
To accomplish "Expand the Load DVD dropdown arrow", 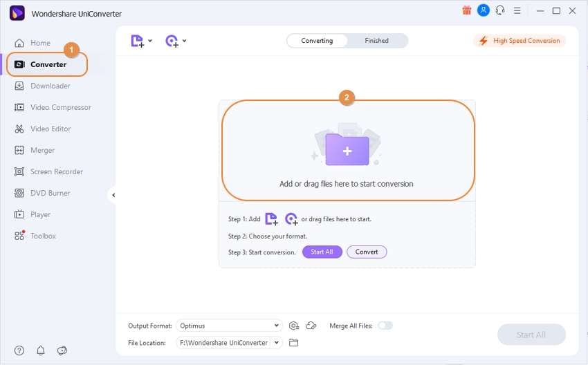I will 185,41.
